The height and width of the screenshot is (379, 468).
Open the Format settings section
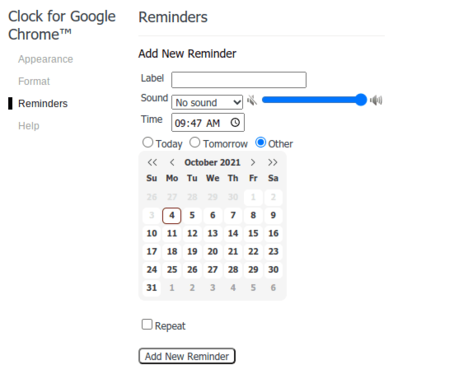click(34, 81)
